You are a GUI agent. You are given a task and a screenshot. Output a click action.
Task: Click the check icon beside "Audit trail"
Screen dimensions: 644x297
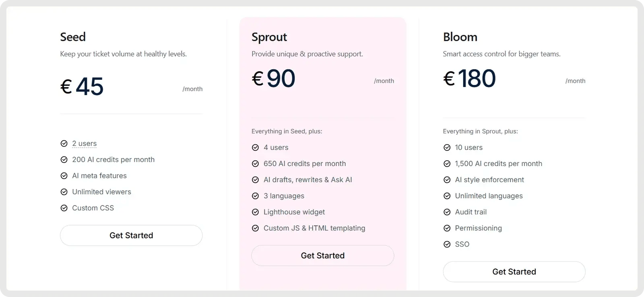point(447,212)
